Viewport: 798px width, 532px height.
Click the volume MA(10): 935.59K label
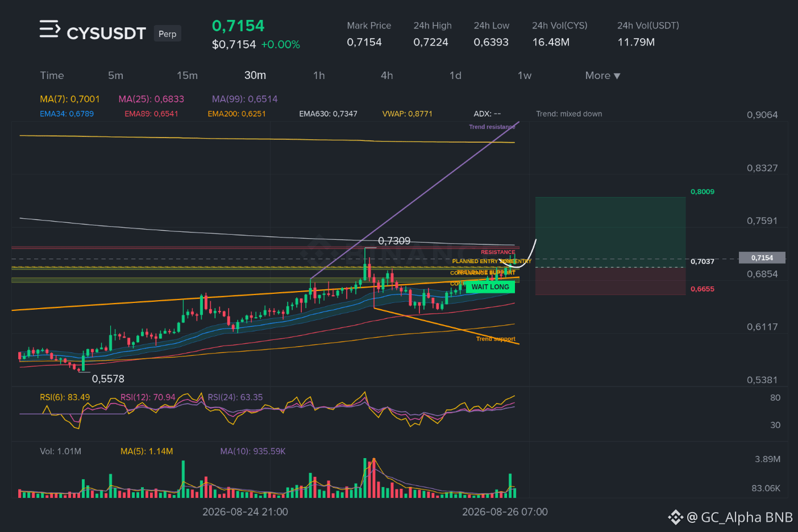(x=253, y=451)
